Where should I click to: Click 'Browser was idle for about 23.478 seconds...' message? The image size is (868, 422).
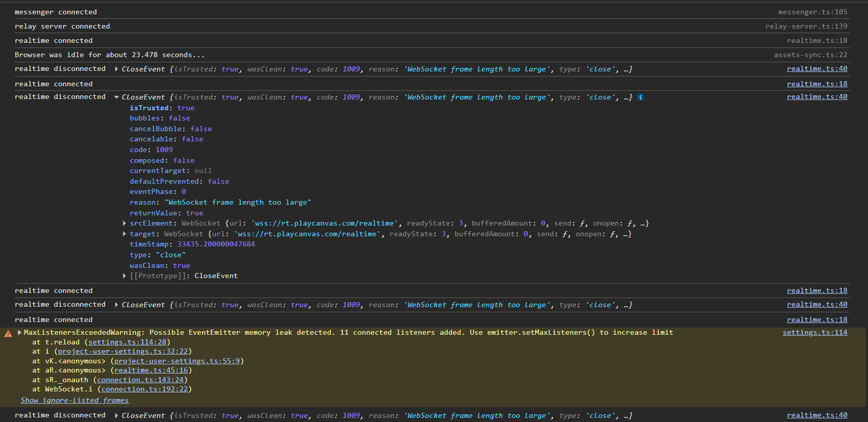[x=110, y=55]
